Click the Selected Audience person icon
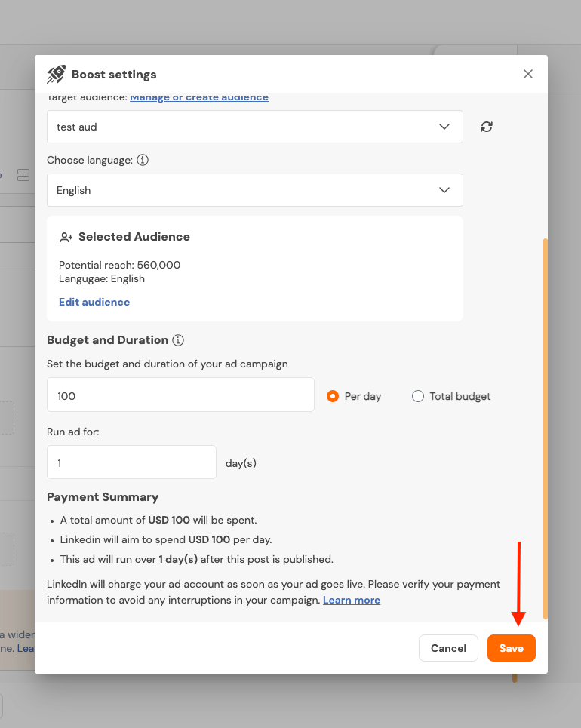This screenshot has height=728, width=581. 66,237
